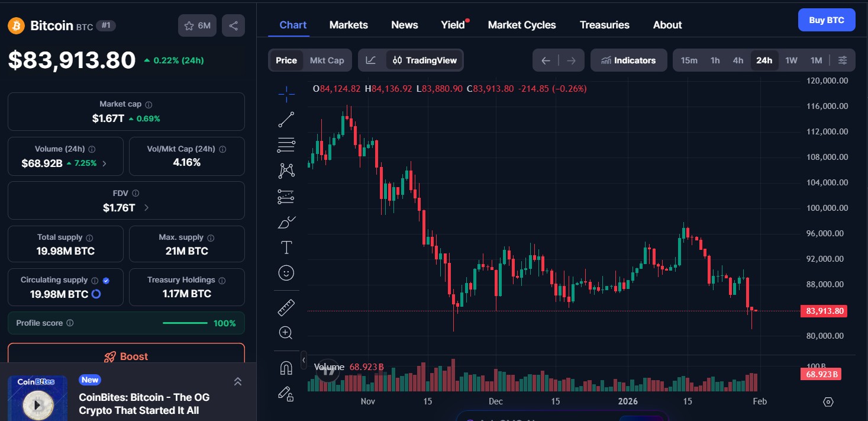Expand the FDV details arrow
Viewport: 868px width, 421px height.
146,208
